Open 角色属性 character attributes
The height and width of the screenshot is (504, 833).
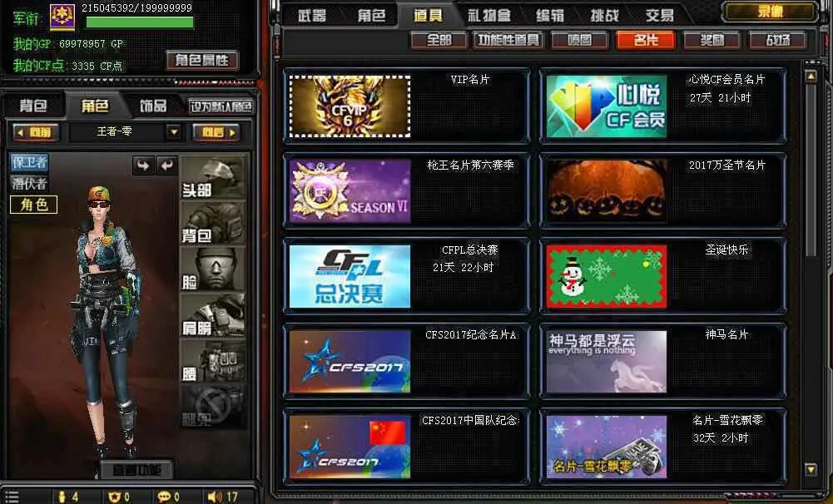(x=202, y=60)
